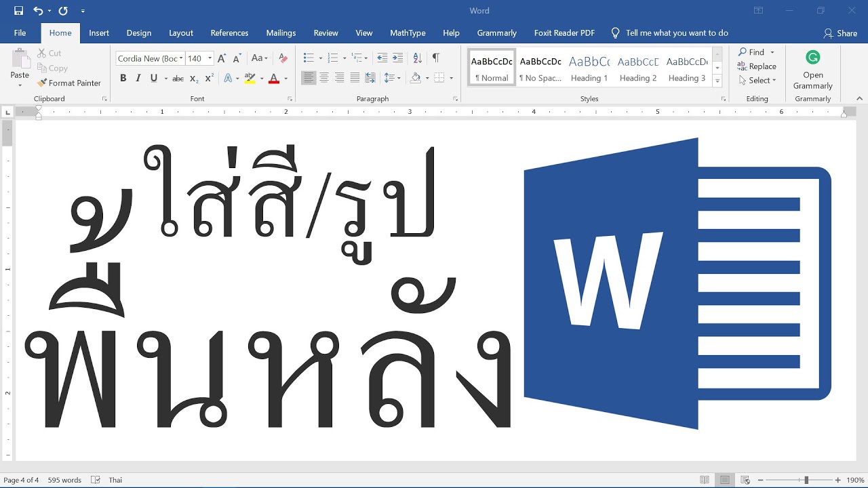868x488 pixels.
Task: Toggle Underline formatting
Action: 154,79
